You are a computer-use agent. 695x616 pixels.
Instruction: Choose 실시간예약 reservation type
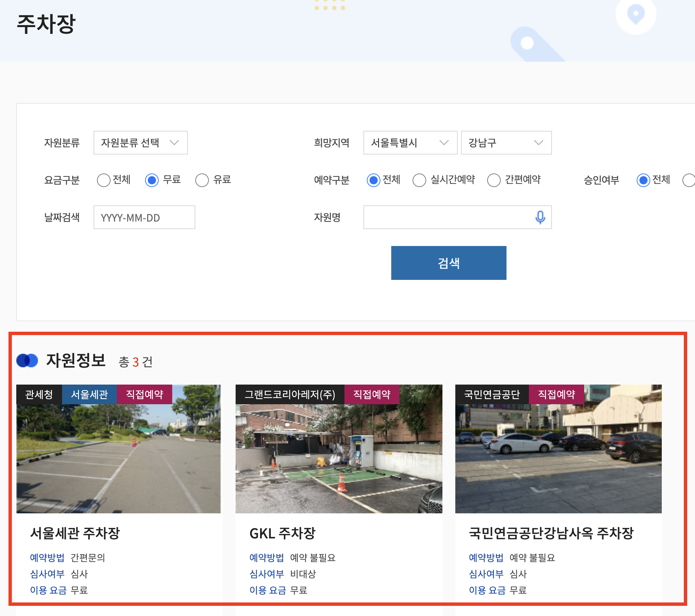[419, 180]
